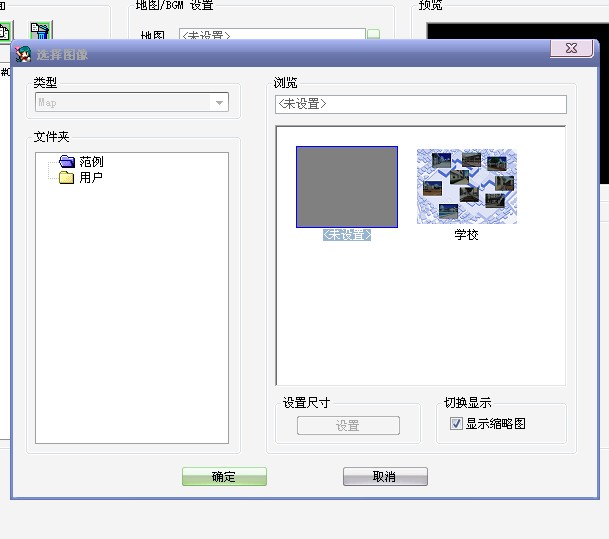
Task: Click the blue-and-green toolbar icon in the background window
Action: coord(40,31)
